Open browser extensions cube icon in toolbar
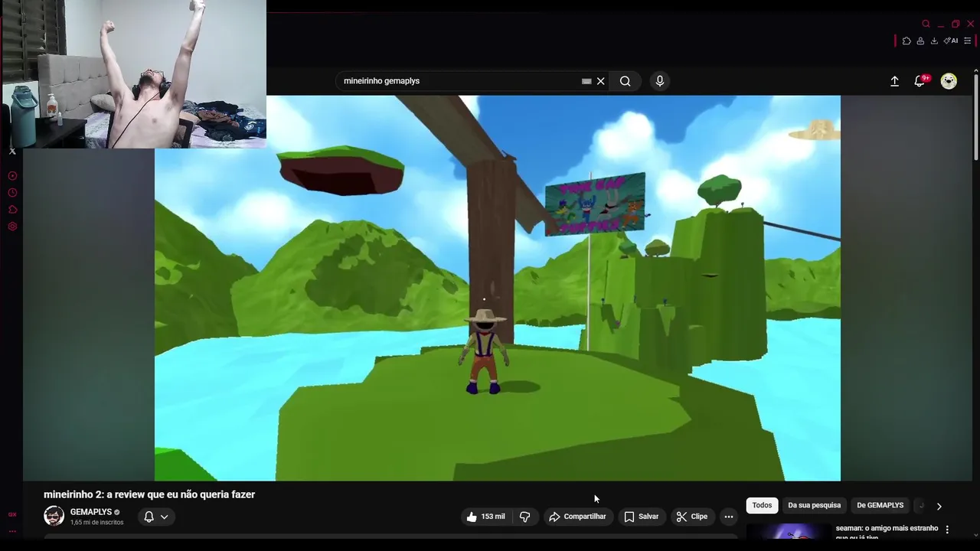 (906, 41)
